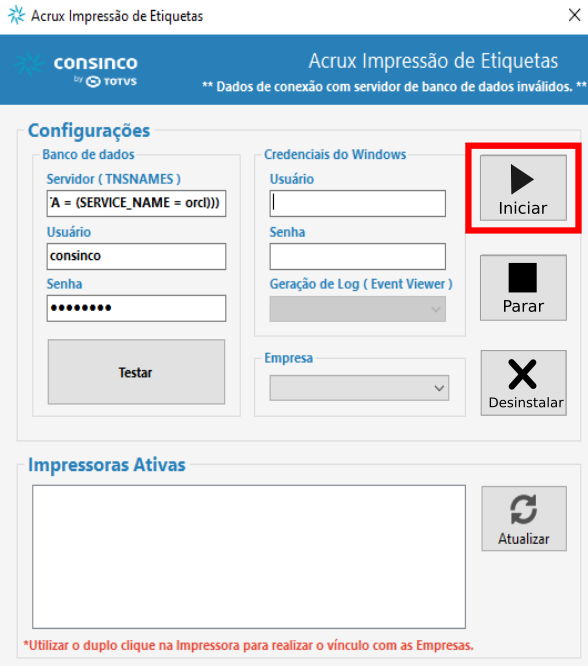This screenshot has height=666, width=588.
Task: Click the Geração de Log ( Event Viewer ) label
Action: point(361,284)
